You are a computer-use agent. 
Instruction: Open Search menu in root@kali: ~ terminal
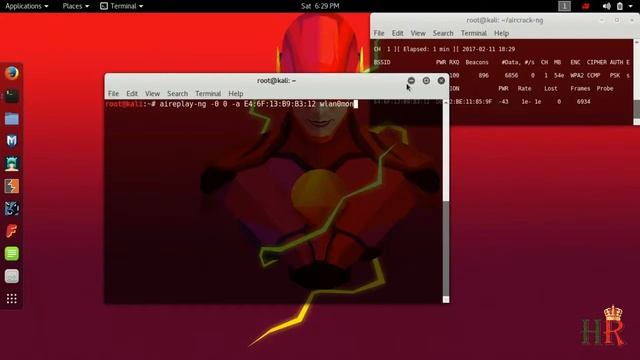click(x=177, y=93)
